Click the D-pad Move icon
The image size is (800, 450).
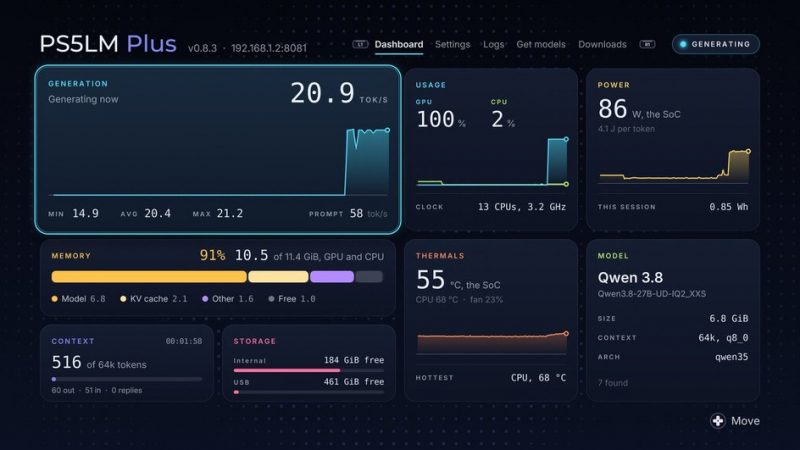[718, 421]
